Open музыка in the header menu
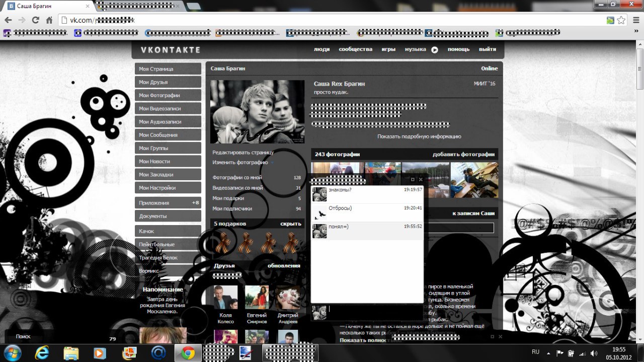Image resolution: width=644 pixels, height=362 pixels. [415, 49]
